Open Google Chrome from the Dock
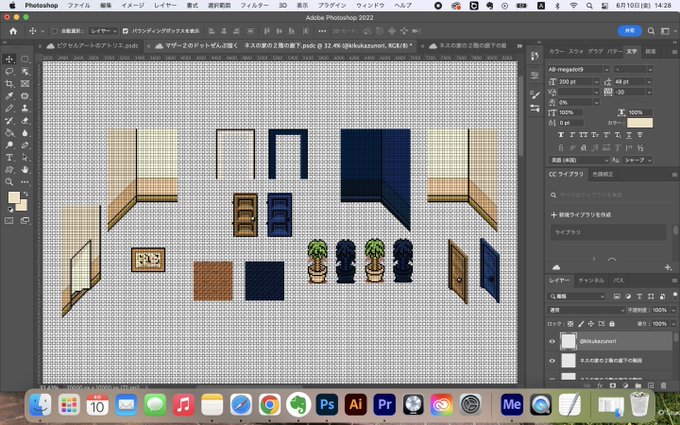This screenshot has height=425, width=680. pos(269,405)
